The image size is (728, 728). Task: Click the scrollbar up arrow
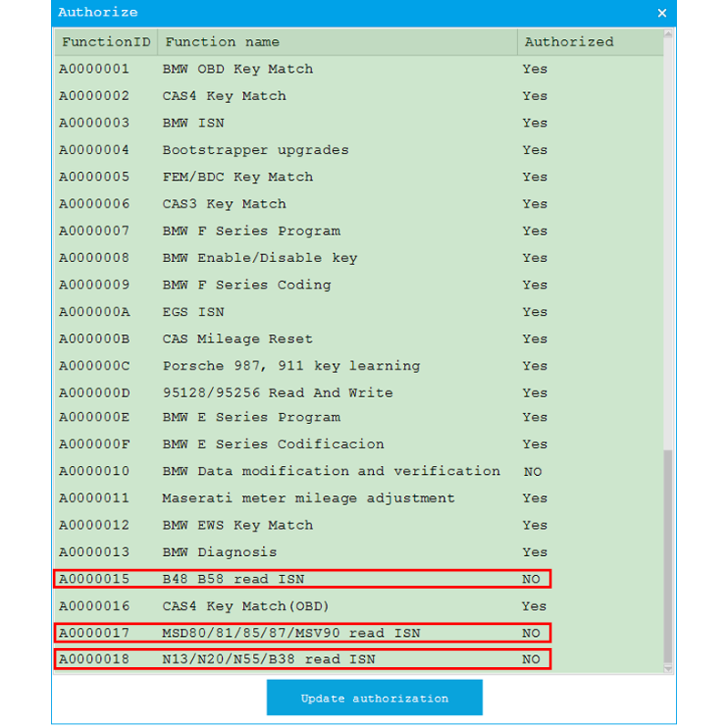tap(668, 34)
